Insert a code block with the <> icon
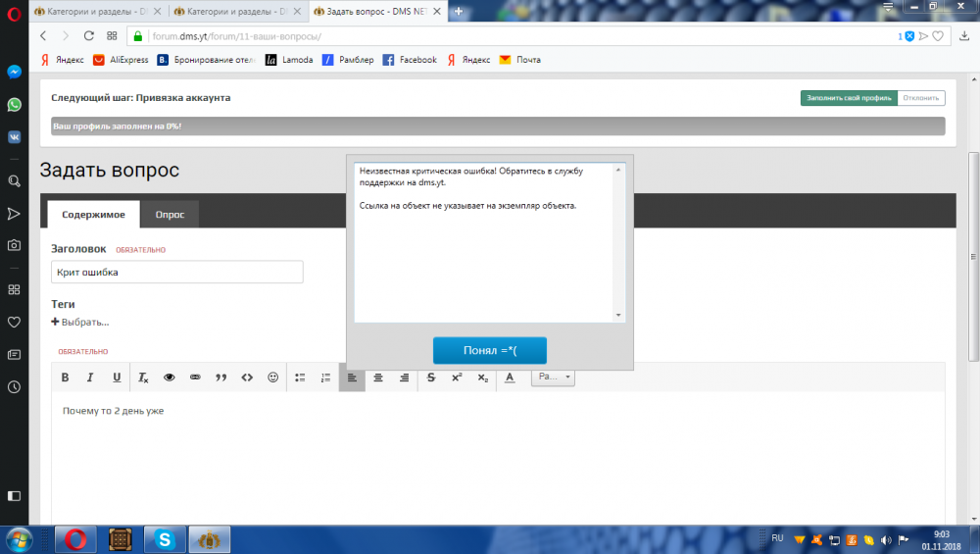Viewport: 980px width, 554px height. (x=247, y=378)
